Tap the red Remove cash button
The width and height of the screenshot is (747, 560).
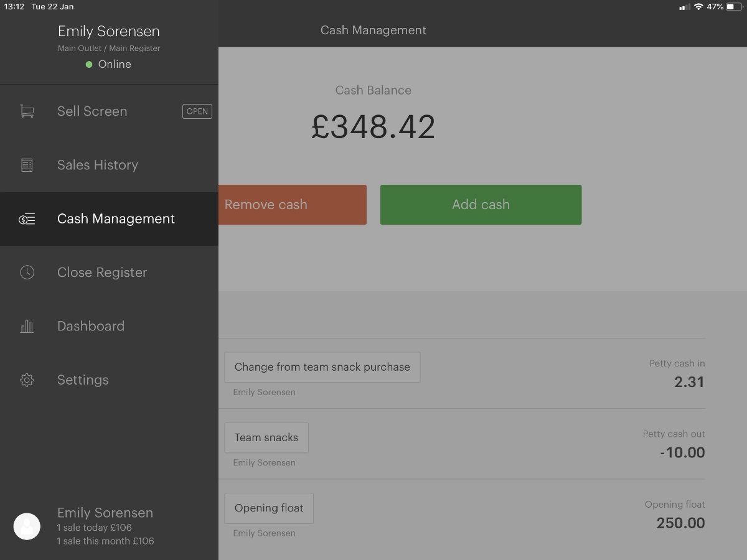292,205
